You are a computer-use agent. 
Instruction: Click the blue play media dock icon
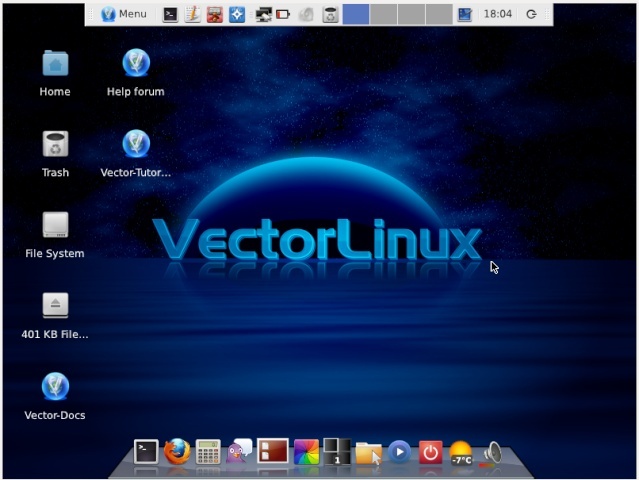point(400,451)
